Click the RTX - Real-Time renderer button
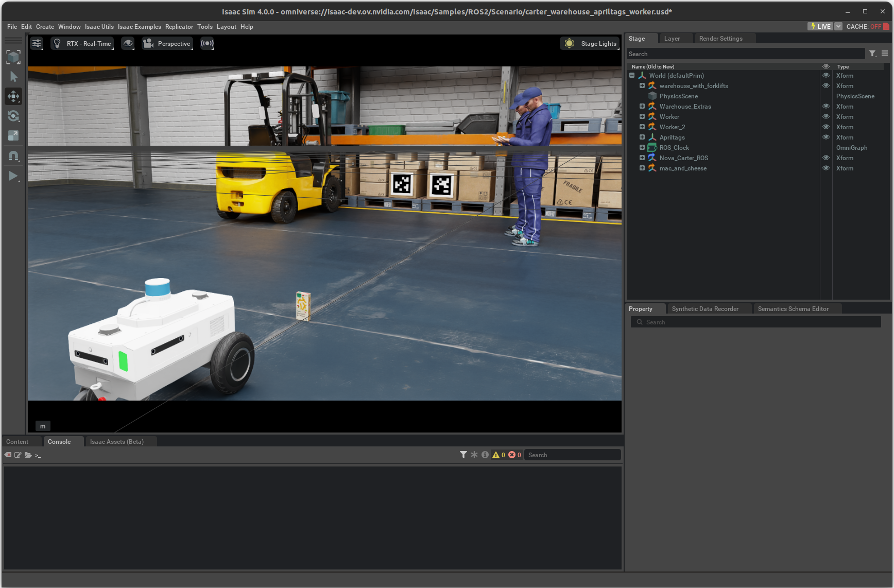The height and width of the screenshot is (588, 894). coord(82,43)
